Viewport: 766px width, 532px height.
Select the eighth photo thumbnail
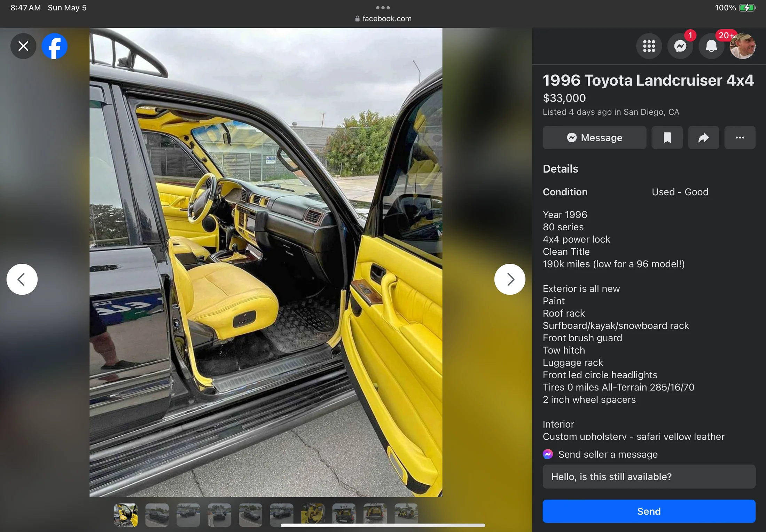click(344, 515)
